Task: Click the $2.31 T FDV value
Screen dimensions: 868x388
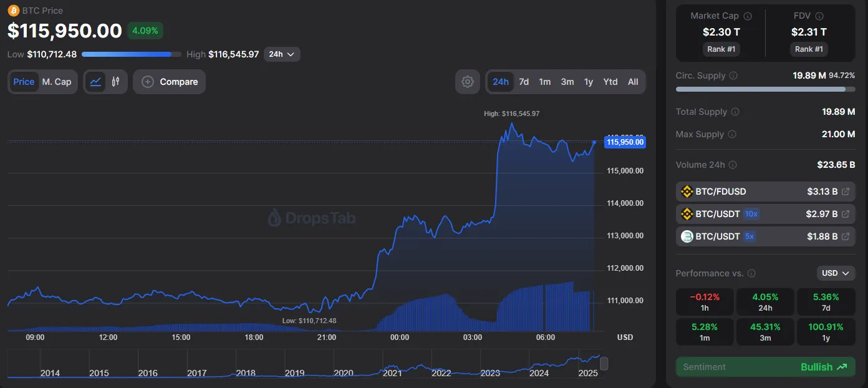Action: (x=809, y=32)
